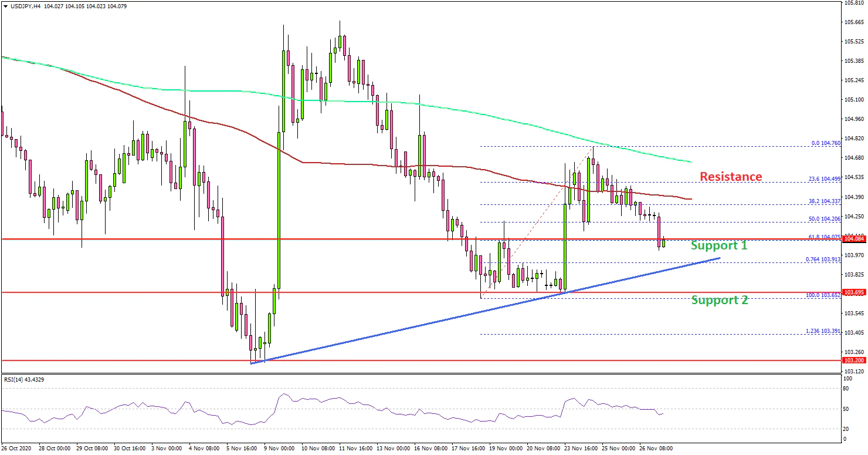Select the green Support 2 label
Viewport: 868px width, 455px height.
(719, 300)
